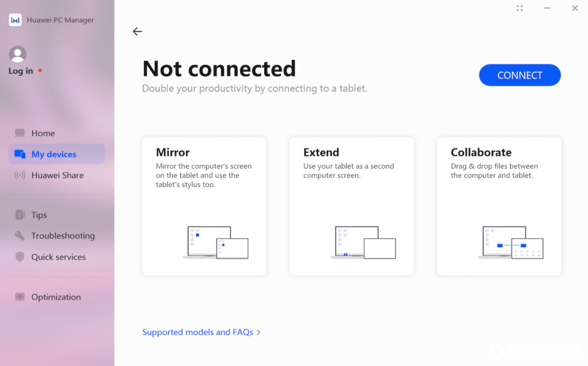The height and width of the screenshot is (366, 588).
Task: Open Supported models and FAQs link
Action: pos(198,332)
